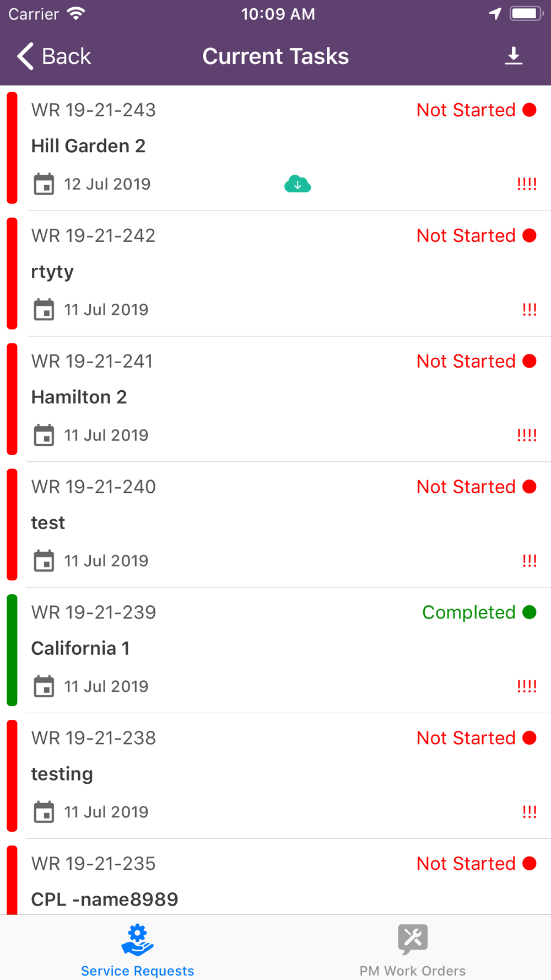Tap the Service Requests gear-hand icon
This screenshot has width=551, height=980.
click(x=137, y=940)
